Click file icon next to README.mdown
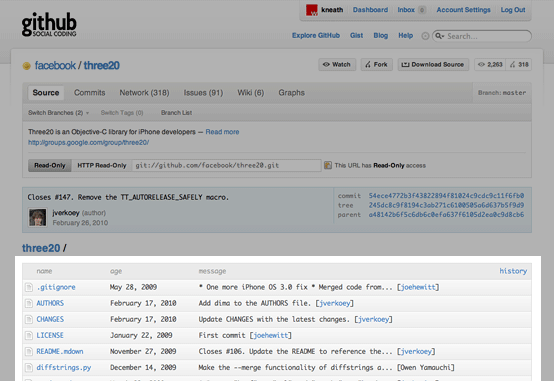This screenshot has height=381, width=554. (29, 352)
